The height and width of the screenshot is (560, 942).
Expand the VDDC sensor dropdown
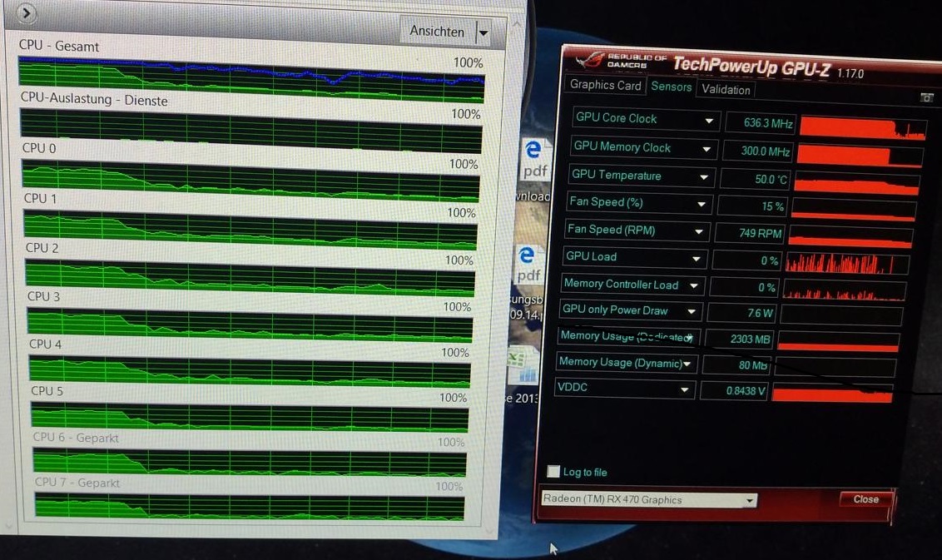click(x=684, y=390)
